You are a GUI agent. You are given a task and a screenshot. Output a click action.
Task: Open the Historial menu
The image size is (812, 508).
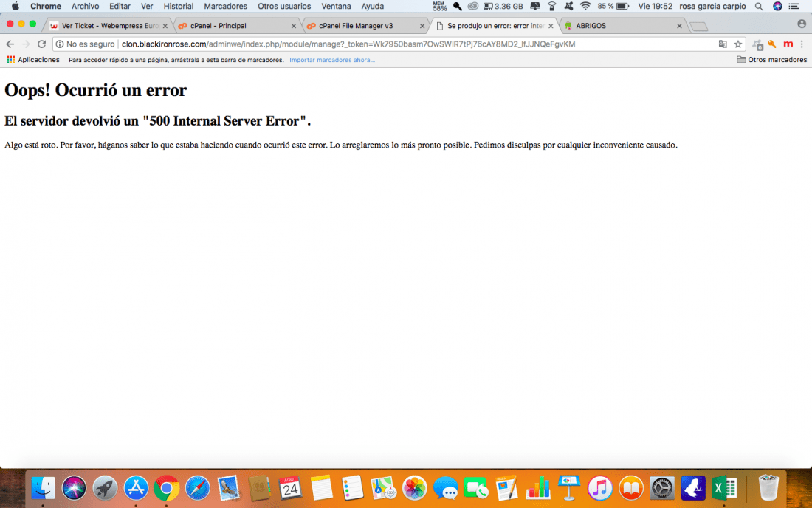pos(178,6)
